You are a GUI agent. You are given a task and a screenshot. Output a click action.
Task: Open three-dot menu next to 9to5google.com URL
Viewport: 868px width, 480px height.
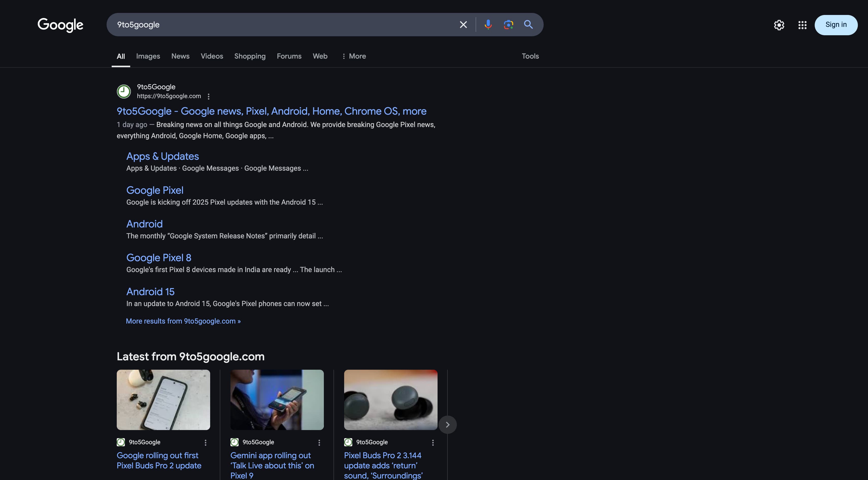209,97
